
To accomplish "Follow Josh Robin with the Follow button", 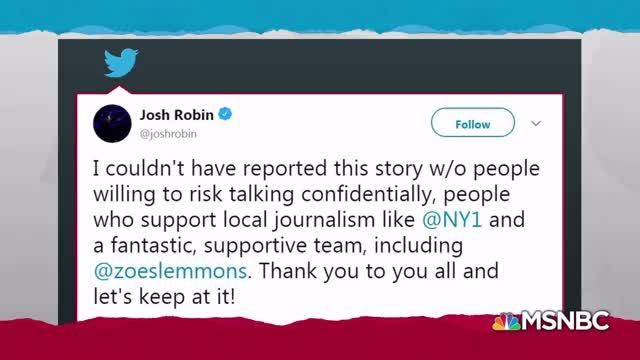I will [473, 122].
